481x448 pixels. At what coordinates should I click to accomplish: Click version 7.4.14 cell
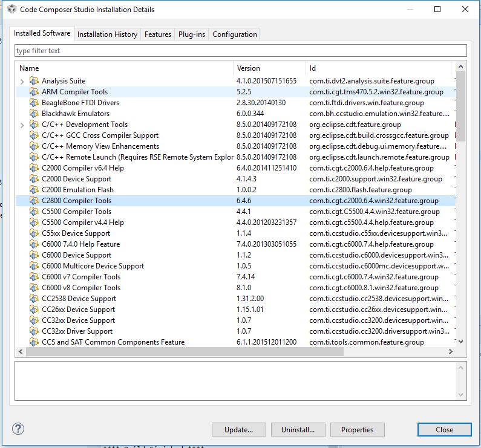coord(246,277)
